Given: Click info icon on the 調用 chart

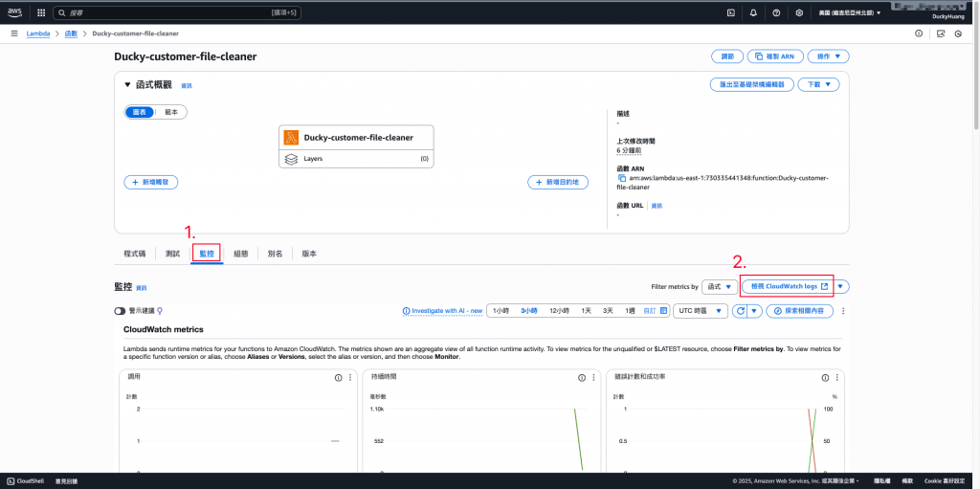Looking at the screenshot, I should 338,378.
